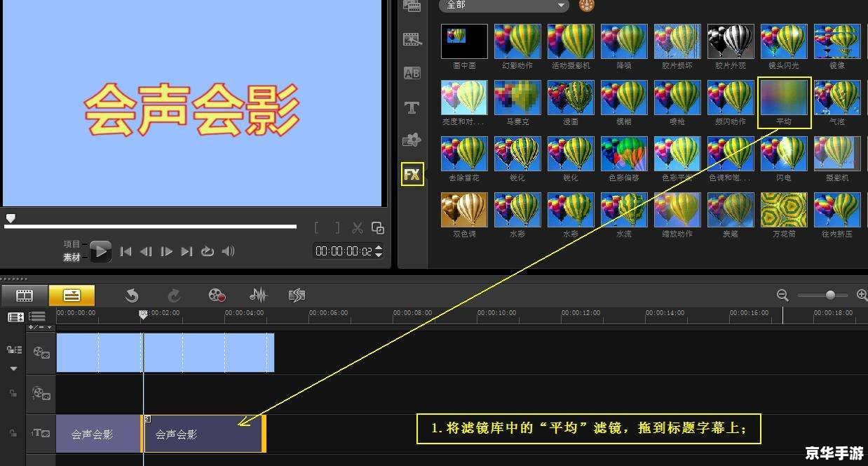Enlarge the preview window
The image size is (868, 466).
point(378,227)
